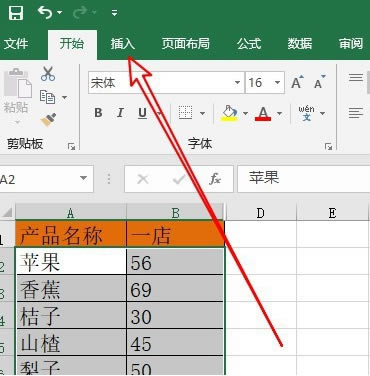Select column E header
Screen dimensions: 370x376
click(x=332, y=213)
